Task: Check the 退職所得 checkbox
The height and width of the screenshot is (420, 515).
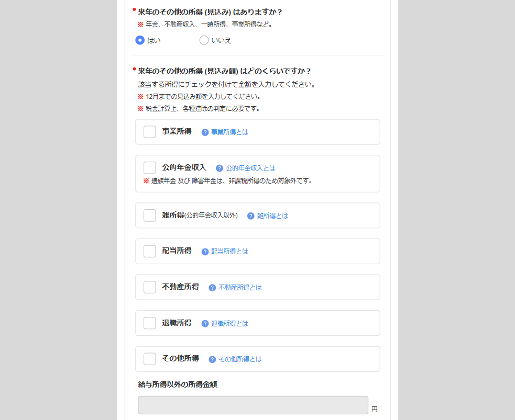Action: pyautogui.click(x=150, y=323)
